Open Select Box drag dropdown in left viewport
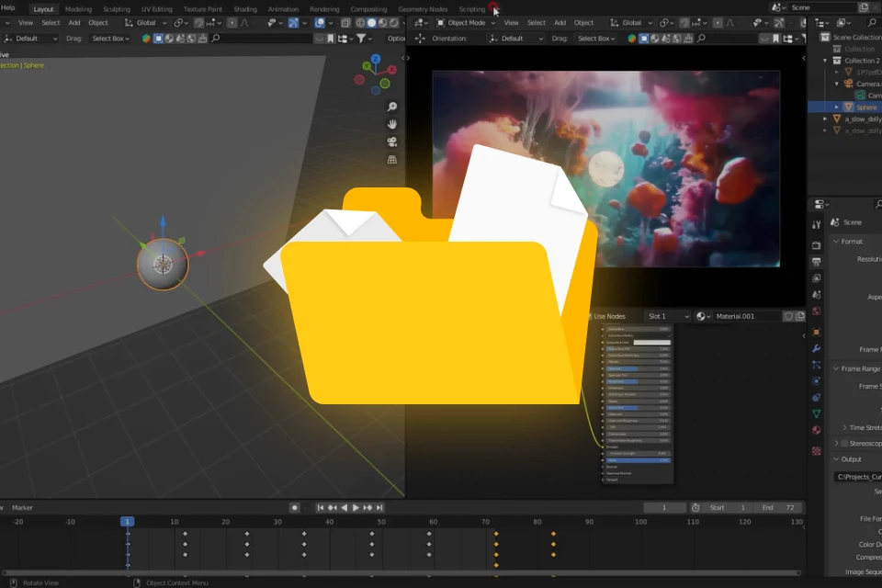Viewport: 882px width, 588px height. click(111, 39)
